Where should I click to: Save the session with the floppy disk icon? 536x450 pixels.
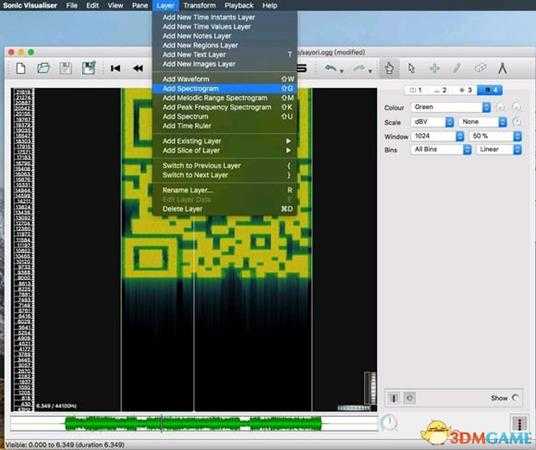click(66, 68)
